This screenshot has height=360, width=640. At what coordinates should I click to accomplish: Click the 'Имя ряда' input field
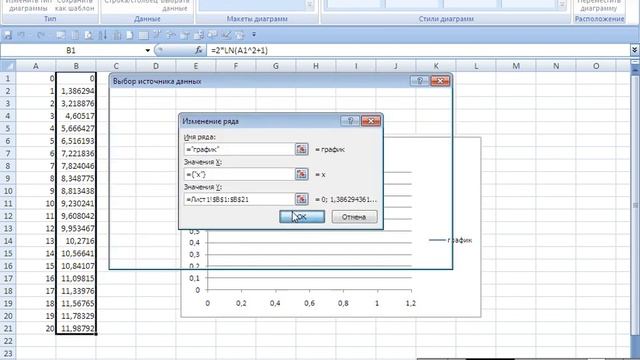[239, 149]
